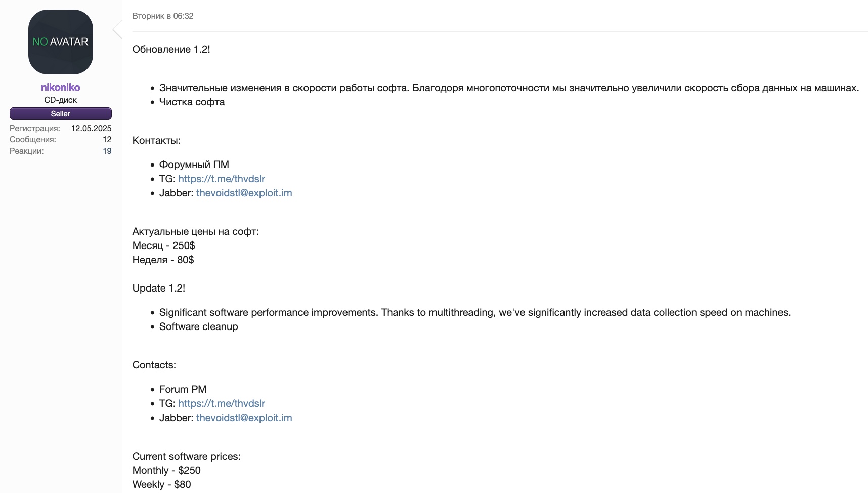Click the CD-диск user title
The width and height of the screenshot is (868, 493).
[61, 100]
